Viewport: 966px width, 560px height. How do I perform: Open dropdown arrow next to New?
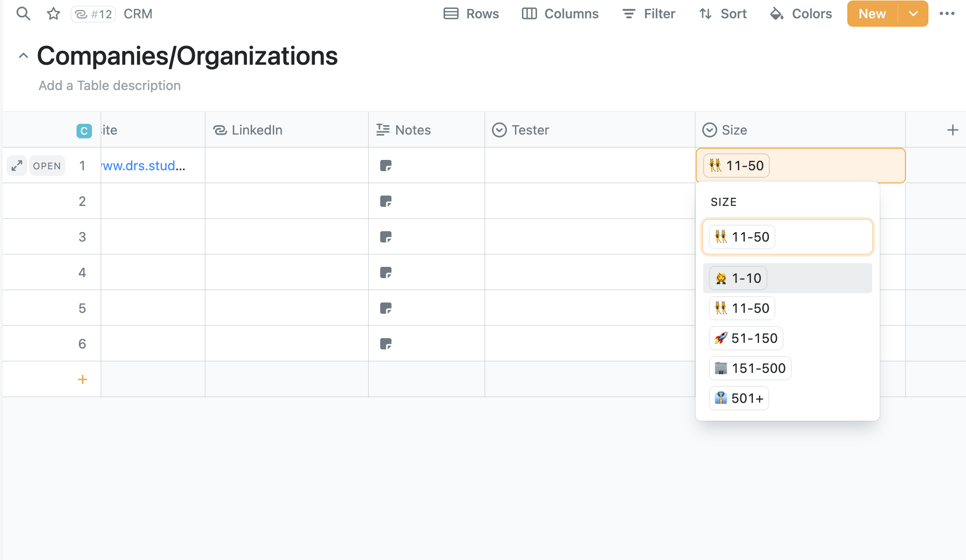(x=913, y=14)
